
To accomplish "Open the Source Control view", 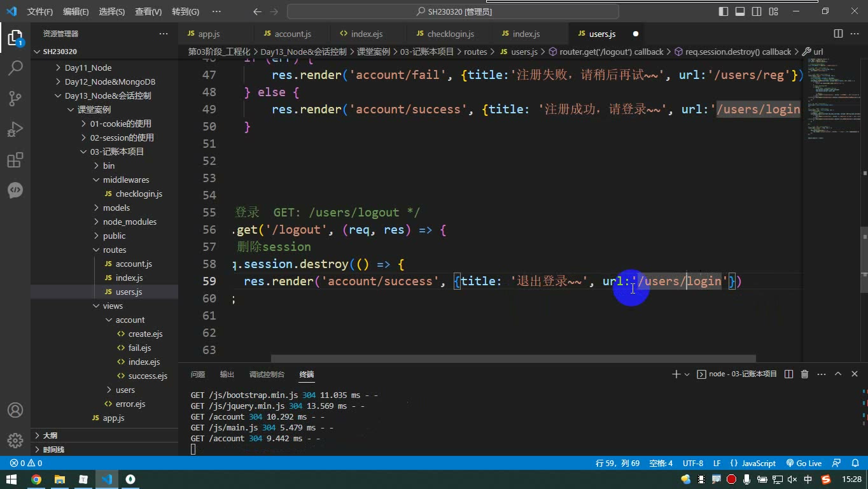I will click(15, 98).
